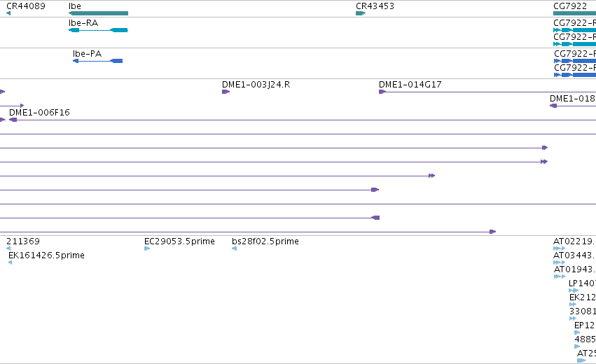Select arrow glyph under DME1-003J24.R
The height and width of the screenshot is (364, 596).
(226, 92)
